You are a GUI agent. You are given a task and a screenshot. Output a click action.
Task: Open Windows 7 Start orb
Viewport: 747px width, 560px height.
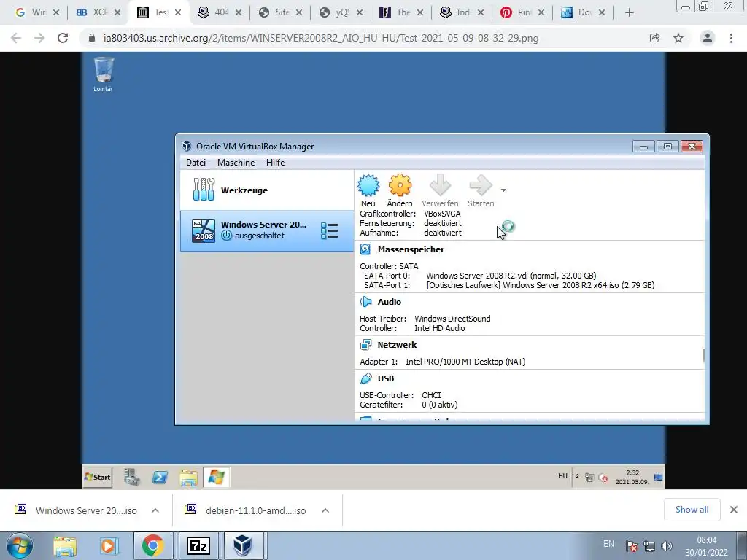point(20,545)
